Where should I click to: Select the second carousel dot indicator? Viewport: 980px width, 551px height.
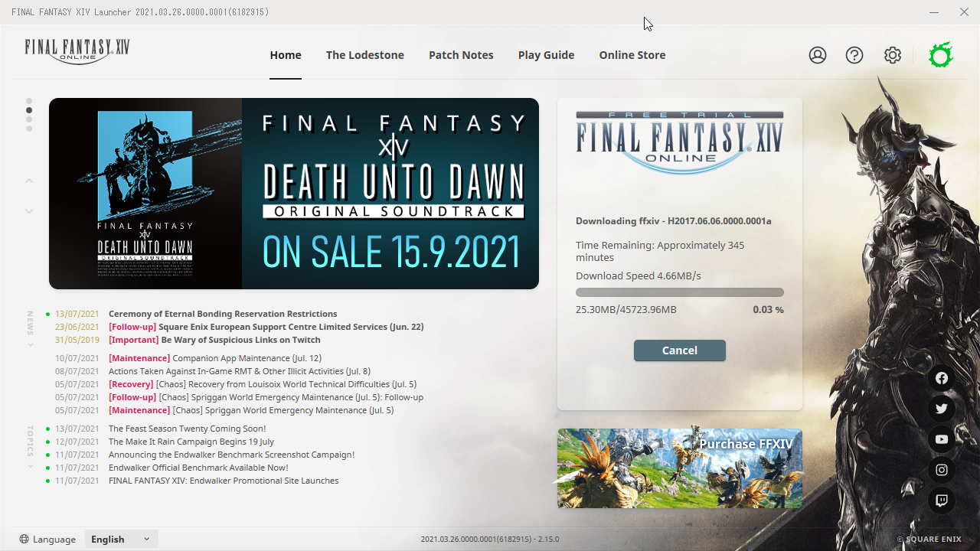(29, 110)
